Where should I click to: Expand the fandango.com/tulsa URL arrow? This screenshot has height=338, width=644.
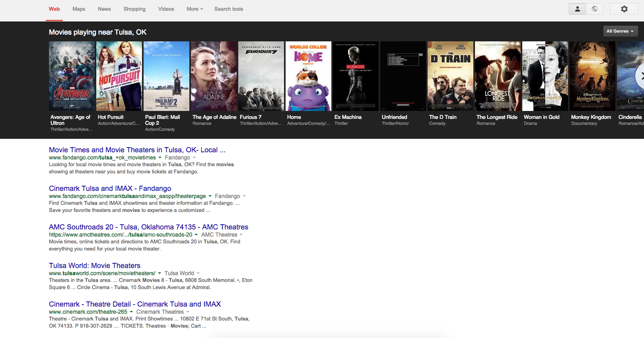click(x=160, y=157)
